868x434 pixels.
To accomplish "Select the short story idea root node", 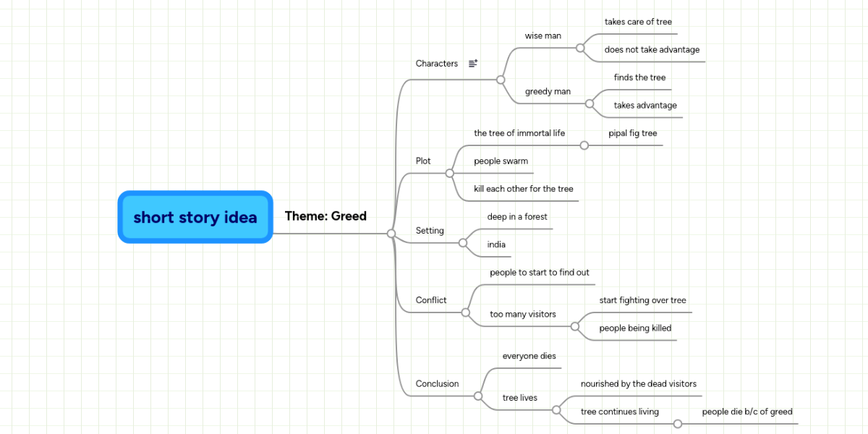I will 195,217.
